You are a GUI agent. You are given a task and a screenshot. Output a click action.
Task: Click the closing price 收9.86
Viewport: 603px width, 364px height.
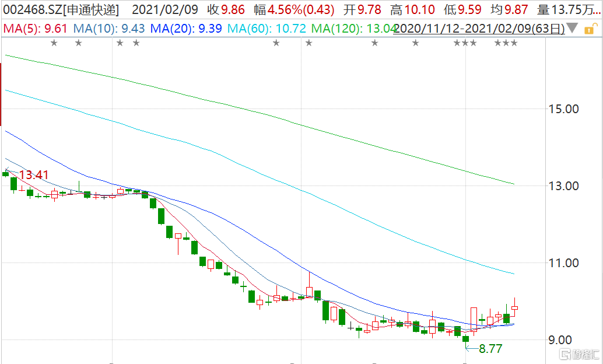pyautogui.click(x=226, y=9)
